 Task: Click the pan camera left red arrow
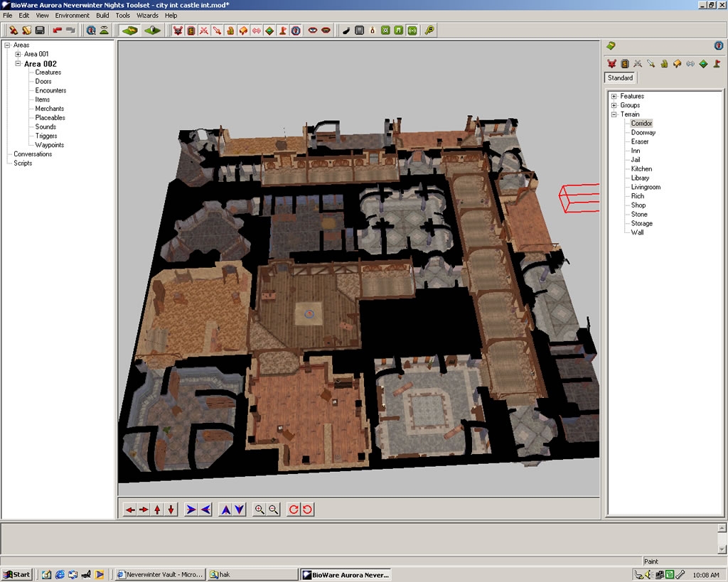click(129, 510)
